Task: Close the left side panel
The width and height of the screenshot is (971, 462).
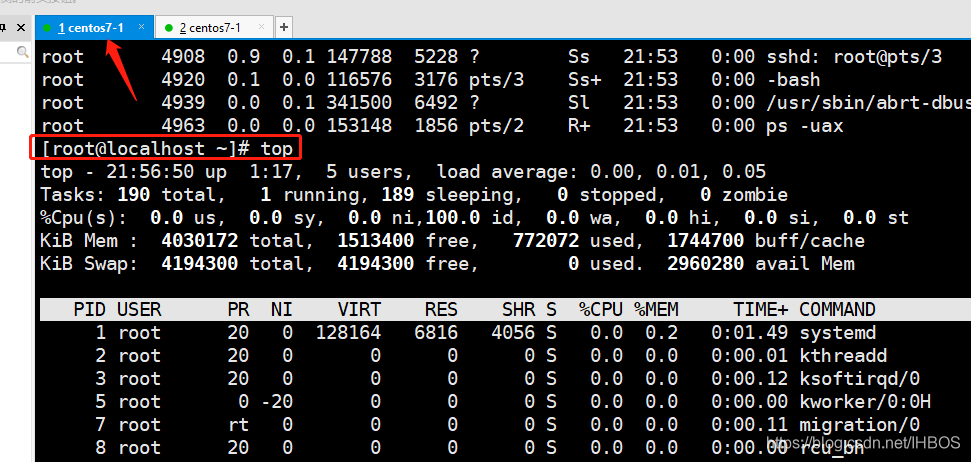Action: pos(20,27)
